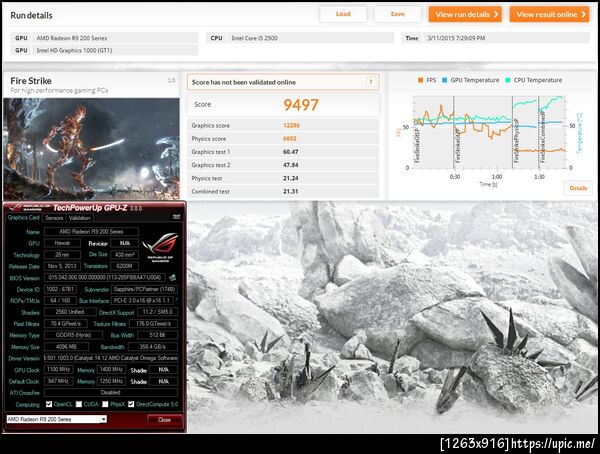
Task: Click the Fire Strike preview image
Action: (91, 149)
